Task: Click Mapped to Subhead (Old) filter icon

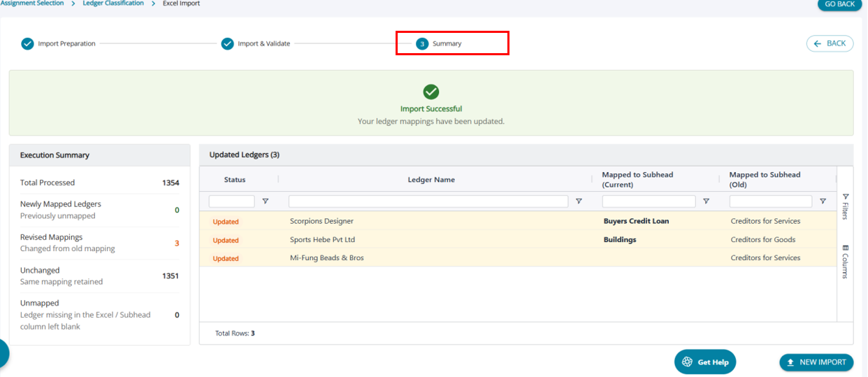Action: 823,201
